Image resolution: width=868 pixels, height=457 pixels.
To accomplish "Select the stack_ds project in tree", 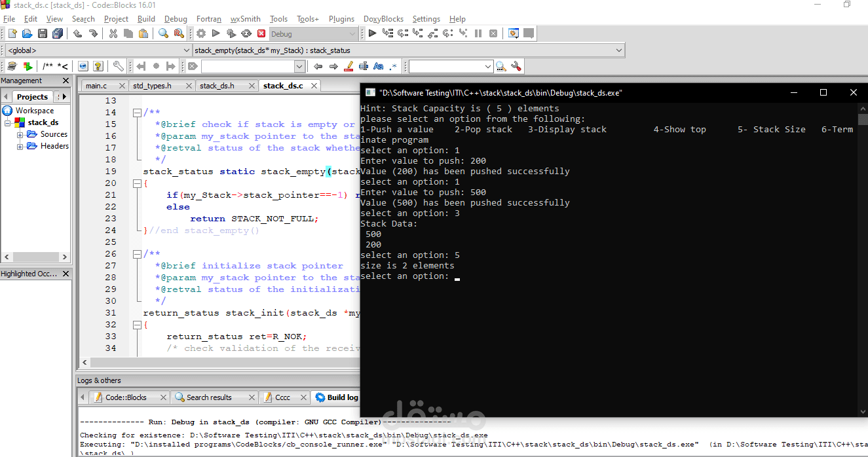I will click(x=43, y=122).
